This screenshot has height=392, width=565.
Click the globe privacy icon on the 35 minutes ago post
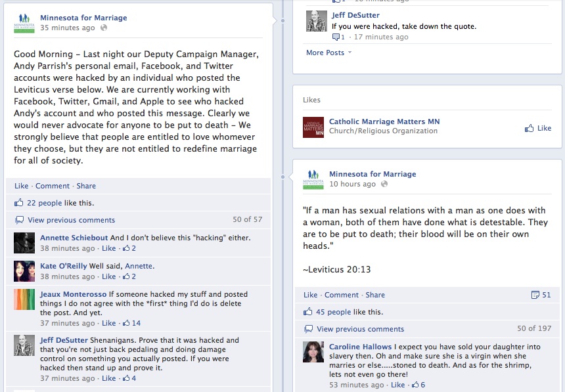[x=104, y=28]
